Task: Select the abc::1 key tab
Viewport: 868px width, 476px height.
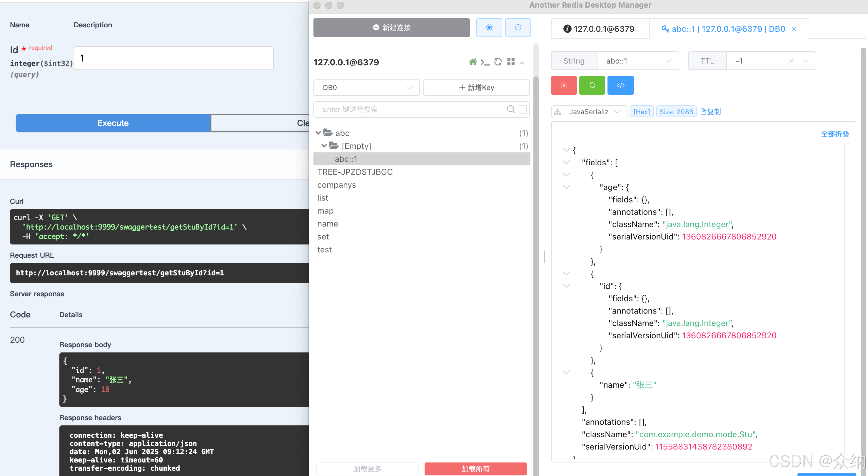Action: 723,29
